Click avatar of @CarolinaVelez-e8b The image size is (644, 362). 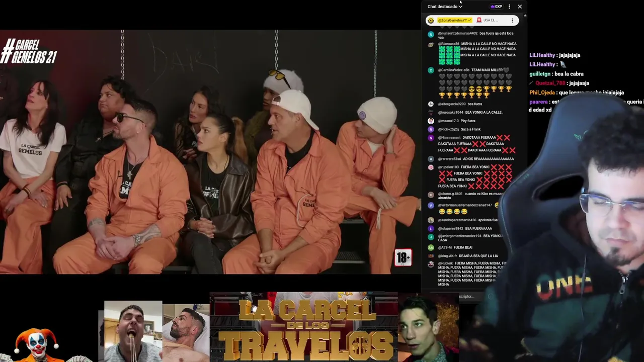click(x=431, y=70)
